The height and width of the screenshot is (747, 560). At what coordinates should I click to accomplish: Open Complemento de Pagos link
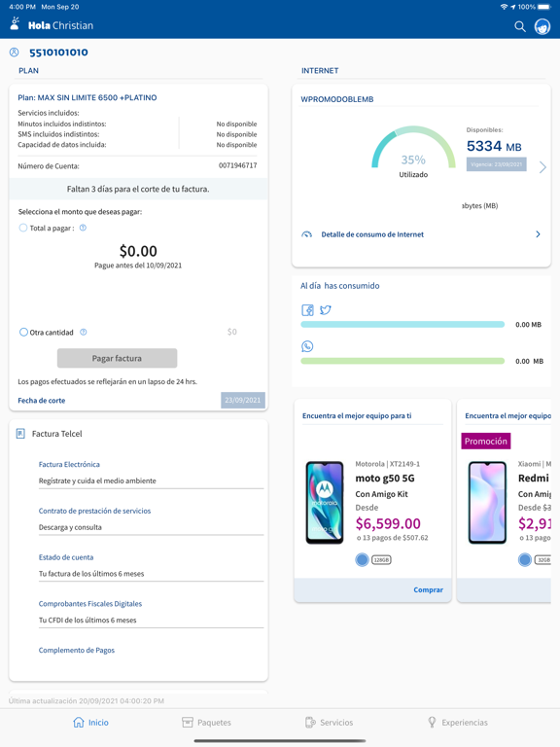[77, 651]
